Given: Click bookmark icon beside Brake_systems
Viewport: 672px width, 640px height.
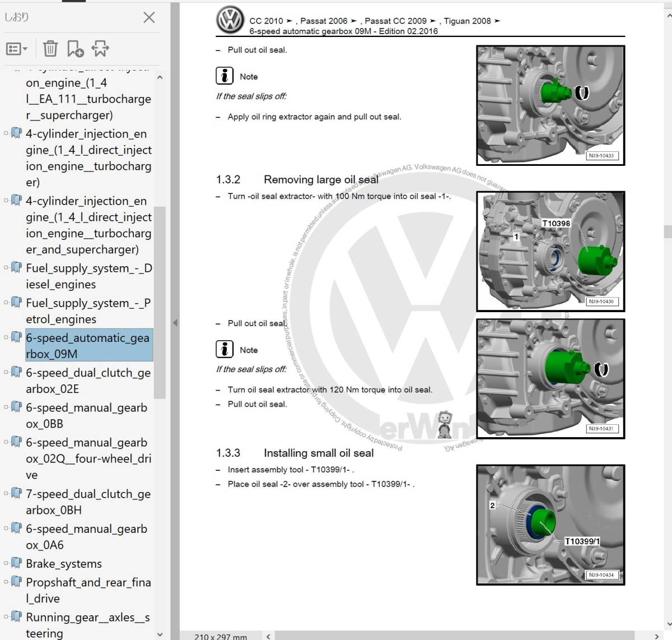Looking at the screenshot, I should click(17, 563).
